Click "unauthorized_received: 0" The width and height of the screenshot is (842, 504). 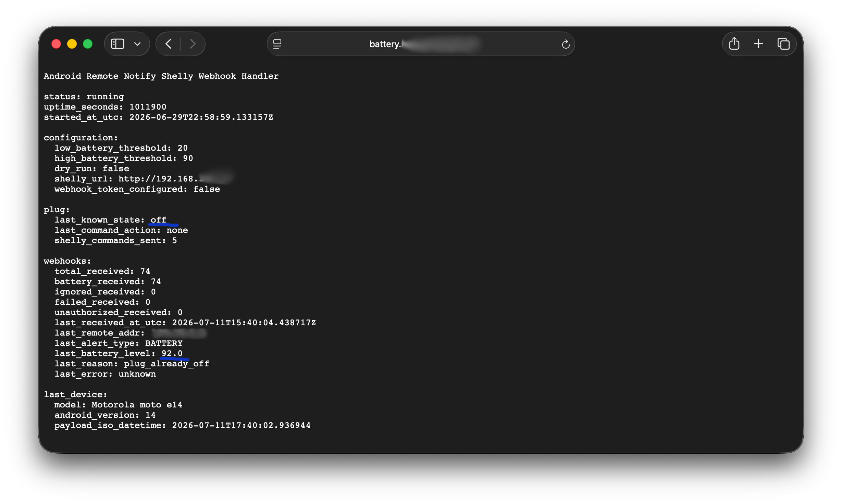(119, 312)
